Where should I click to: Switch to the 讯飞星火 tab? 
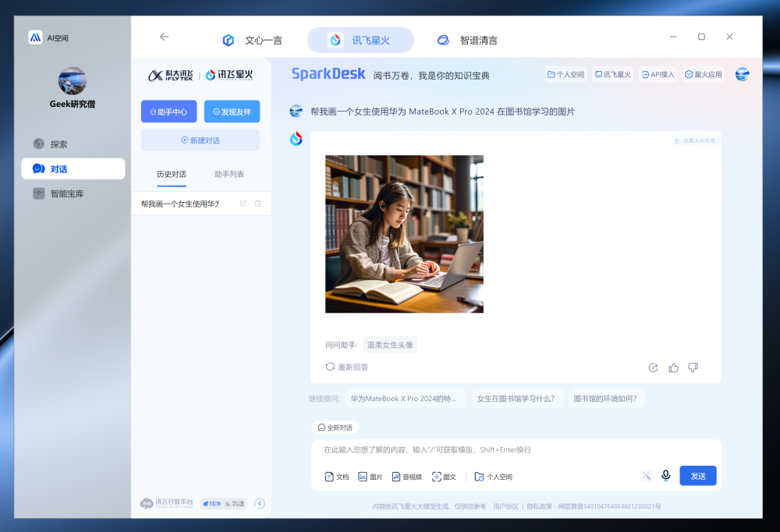coord(360,41)
